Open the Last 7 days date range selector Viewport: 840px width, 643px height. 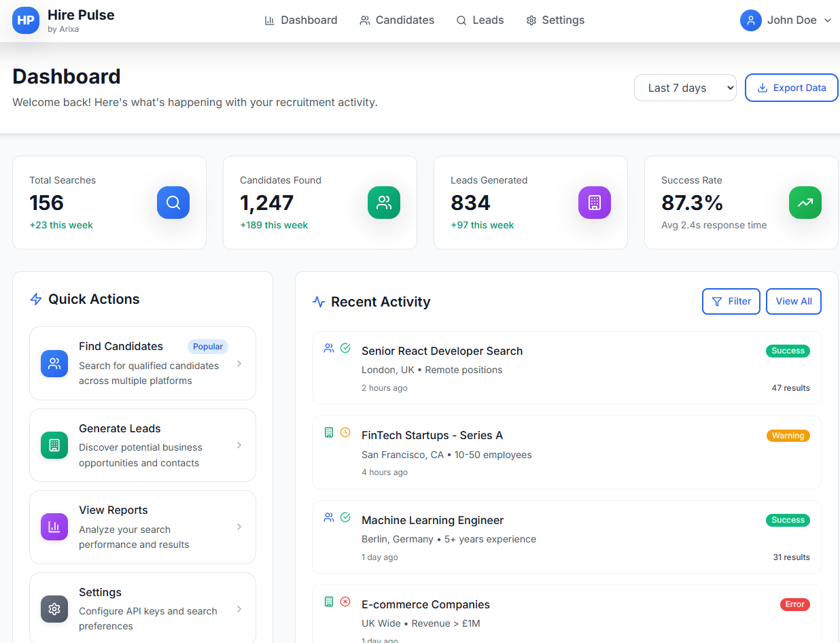click(x=685, y=88)
